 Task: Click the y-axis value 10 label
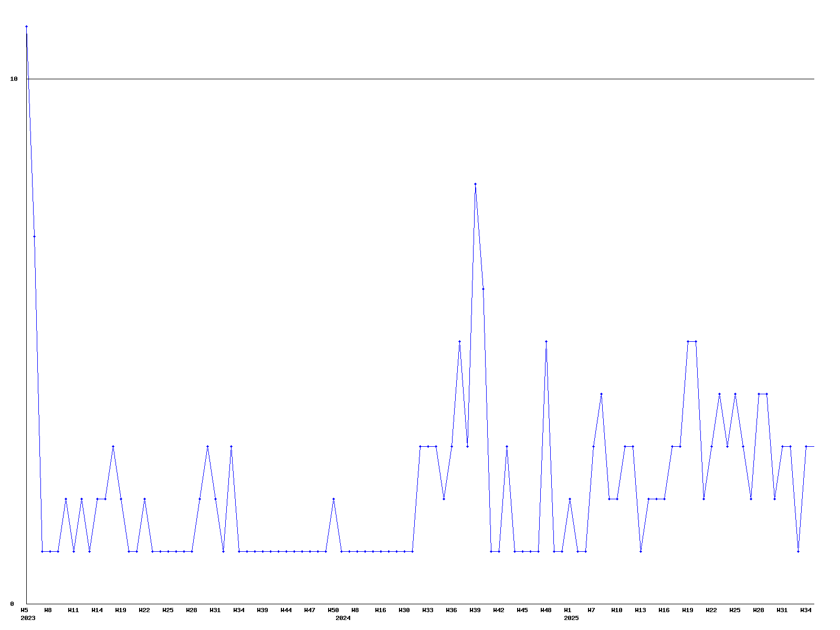14,79
